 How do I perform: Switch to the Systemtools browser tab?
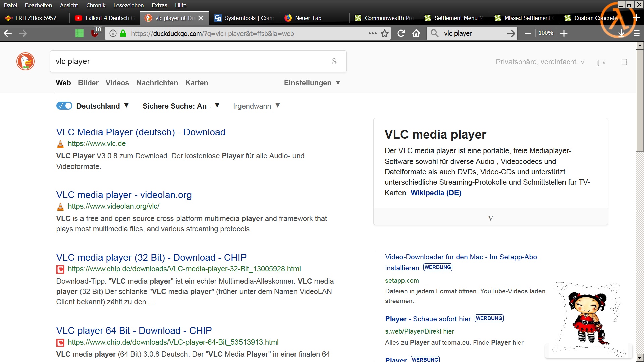[244, 18]
